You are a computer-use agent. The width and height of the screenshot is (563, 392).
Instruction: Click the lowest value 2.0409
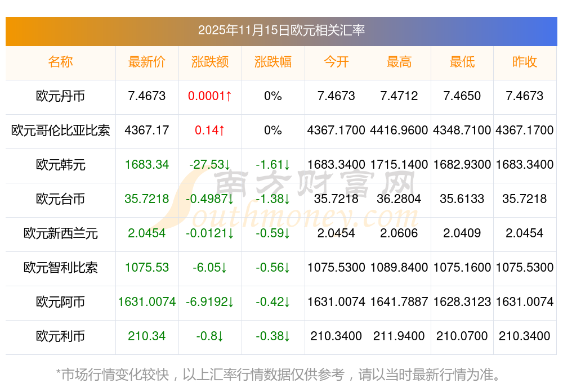click(462, 233)
